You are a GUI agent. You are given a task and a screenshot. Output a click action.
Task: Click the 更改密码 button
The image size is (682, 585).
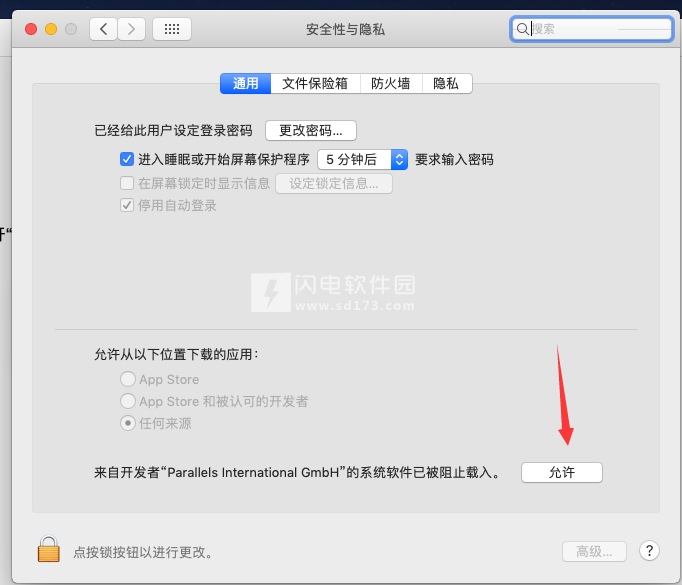tap(311, 130)
